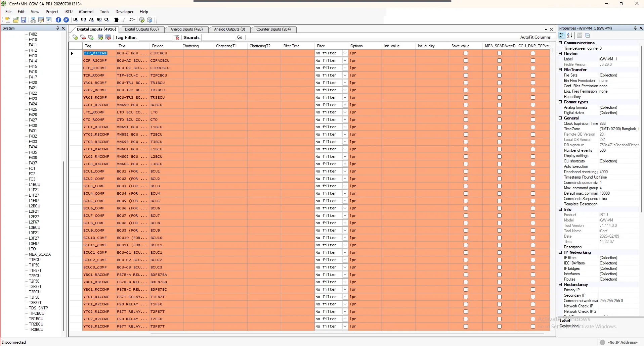644x346 pixels.
Task: Tick Save value for CIP_R1COMF
Action: (466, 53)
